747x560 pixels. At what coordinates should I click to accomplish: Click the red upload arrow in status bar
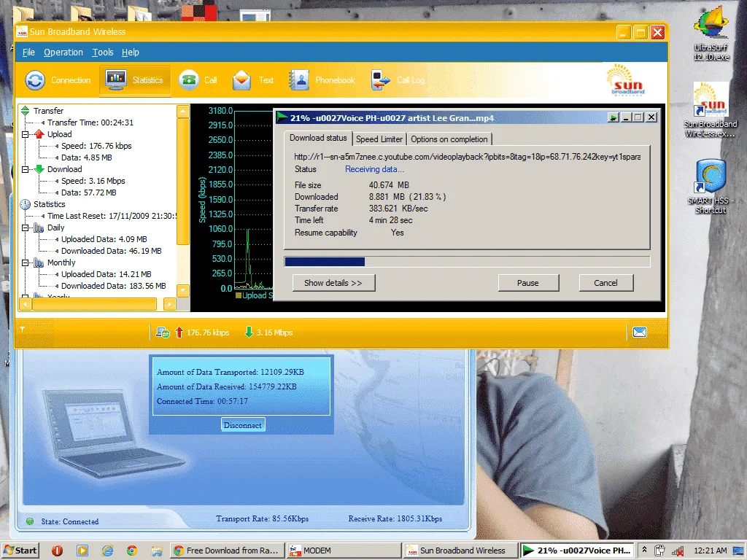click(x=179, y=332)
